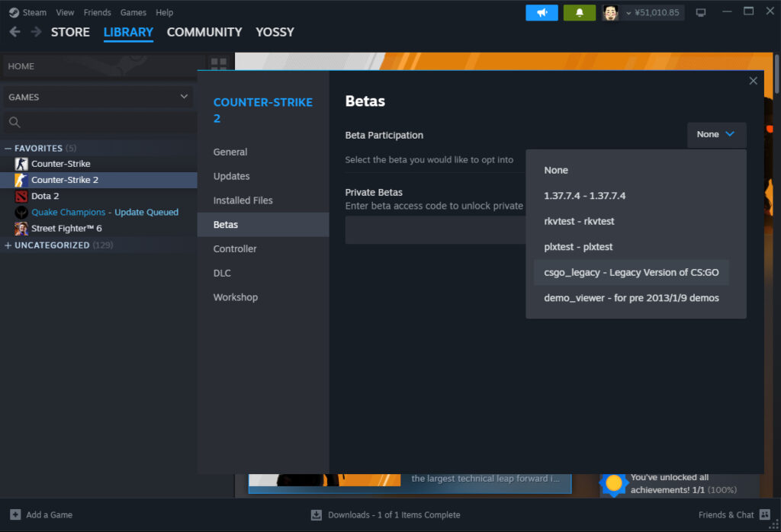Image resolution: width=781 pixels, height=532 pixels.
Task: Focus the library search field
Action: [x=100, y=122]
